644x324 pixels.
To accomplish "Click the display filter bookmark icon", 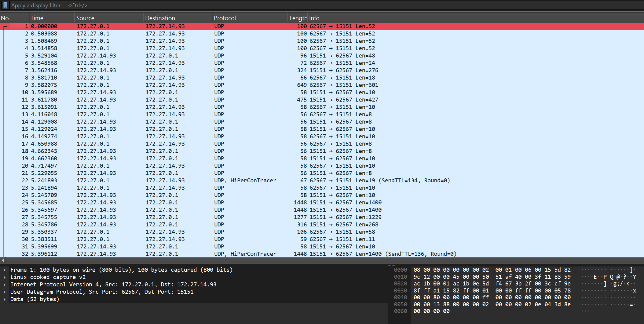I will (5, 5).
